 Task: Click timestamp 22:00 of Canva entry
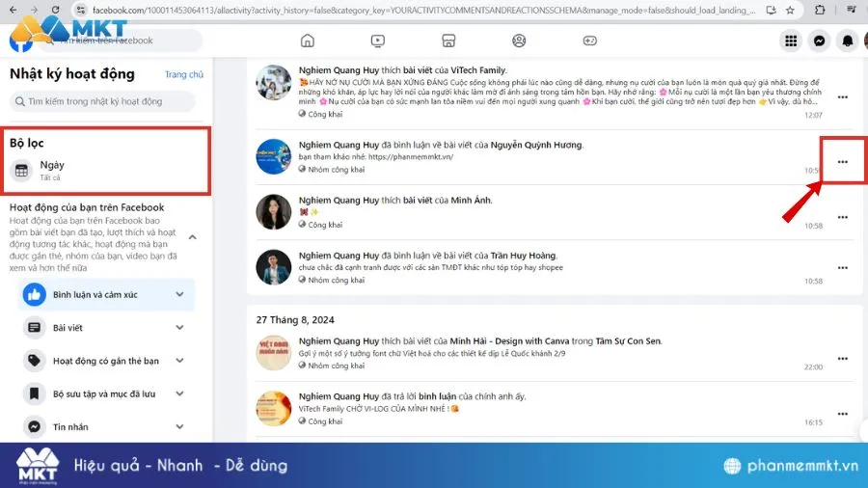[x=813, y=366]
